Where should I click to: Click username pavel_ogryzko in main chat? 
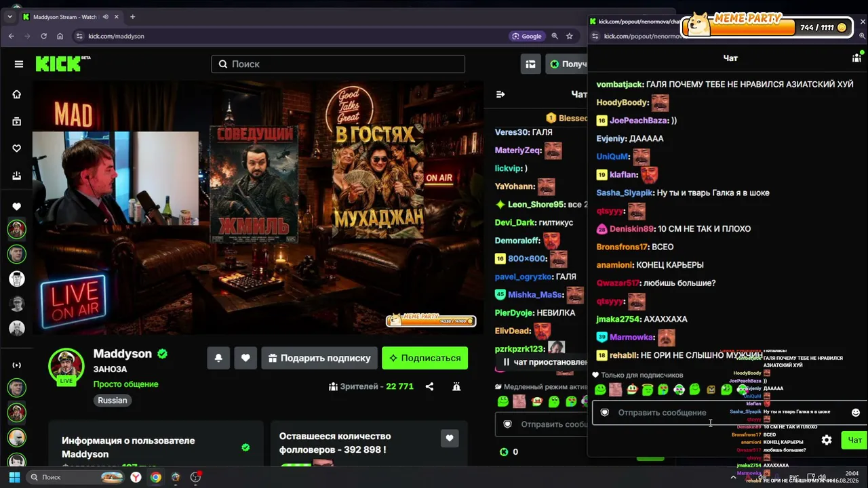click(x=524, y=277)
